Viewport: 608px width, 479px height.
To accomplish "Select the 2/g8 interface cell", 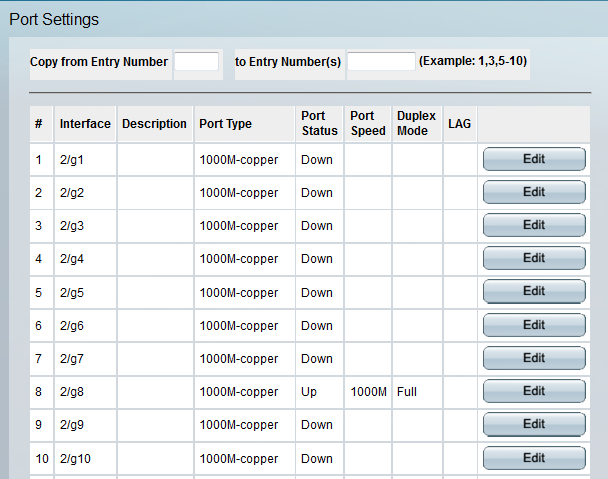I will [x=85, y=392].
